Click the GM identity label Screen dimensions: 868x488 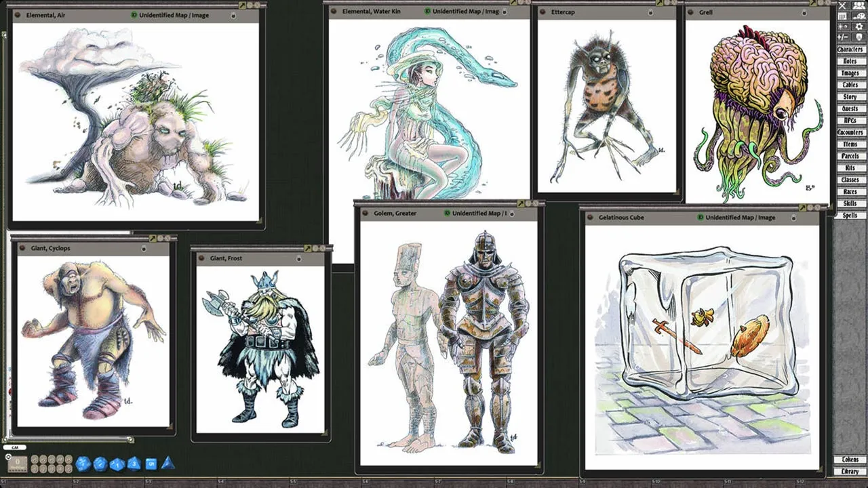pos(14,447)
